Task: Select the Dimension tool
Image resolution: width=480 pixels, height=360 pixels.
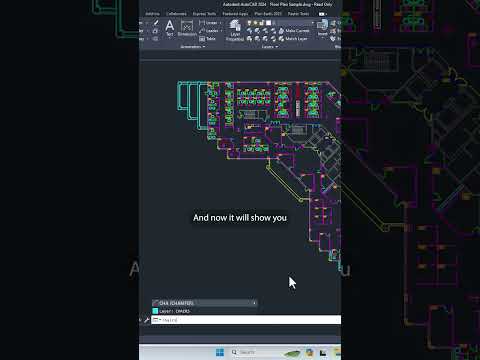Action: click(187, 28)
